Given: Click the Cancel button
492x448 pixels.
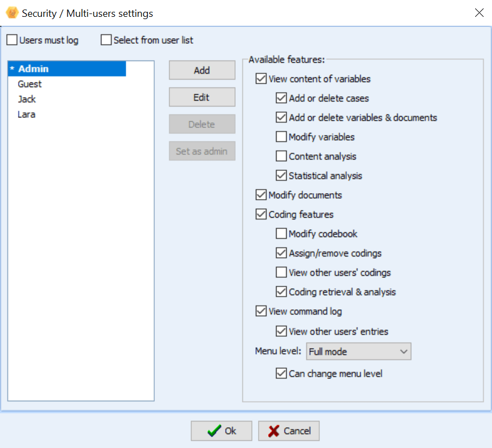Looking at the screenshot, I should pyautogui.click(x=289, y=431).
